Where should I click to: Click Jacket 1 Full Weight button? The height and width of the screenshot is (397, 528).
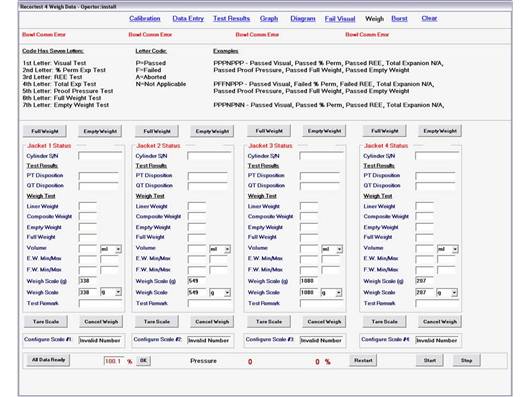45,131
